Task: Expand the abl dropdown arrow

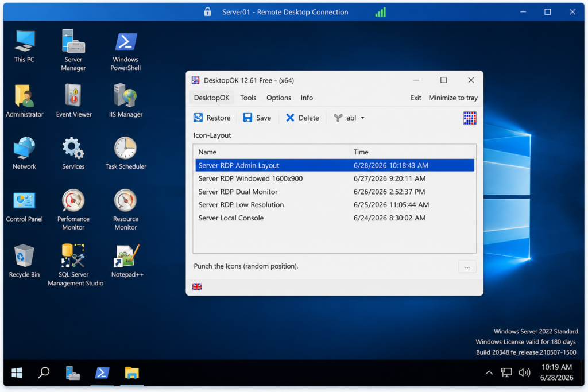Action: click(363, 118)
